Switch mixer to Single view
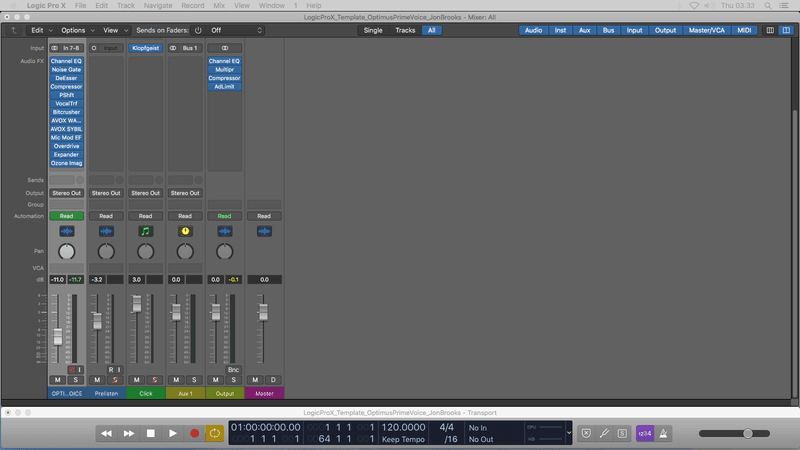Image resolution: width=800 pixels, height=450 pixels. tap(373, 30)
